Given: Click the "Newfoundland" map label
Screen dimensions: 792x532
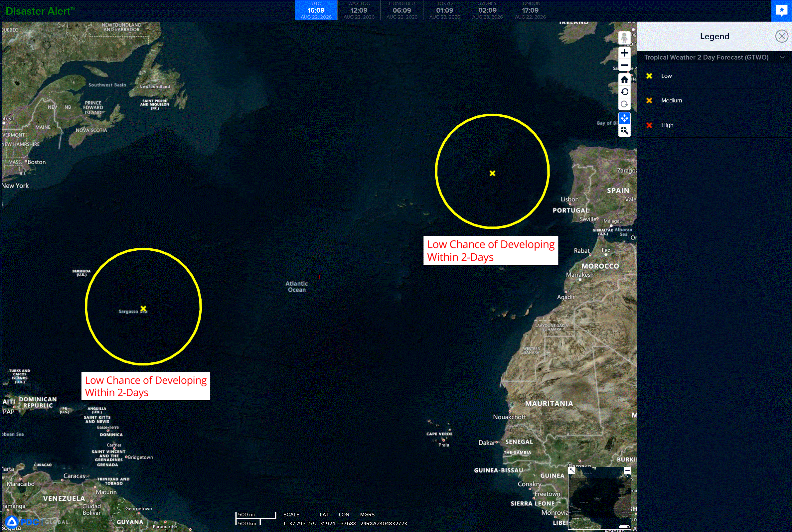Looking at the screenshot, I should (155, 86).
